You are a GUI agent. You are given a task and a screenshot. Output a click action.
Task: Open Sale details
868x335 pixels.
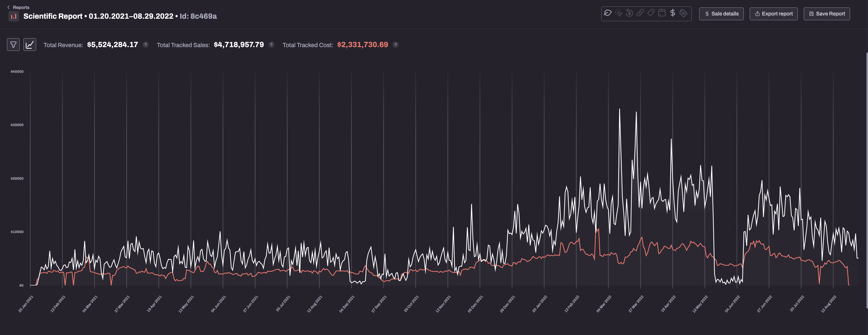pos(721,14)
